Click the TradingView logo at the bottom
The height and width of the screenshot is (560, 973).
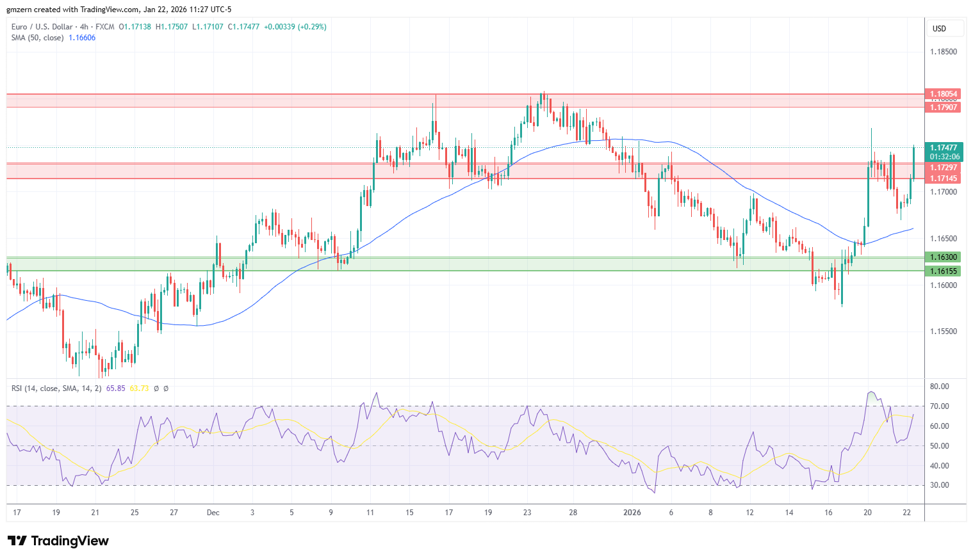coord(58,541)
